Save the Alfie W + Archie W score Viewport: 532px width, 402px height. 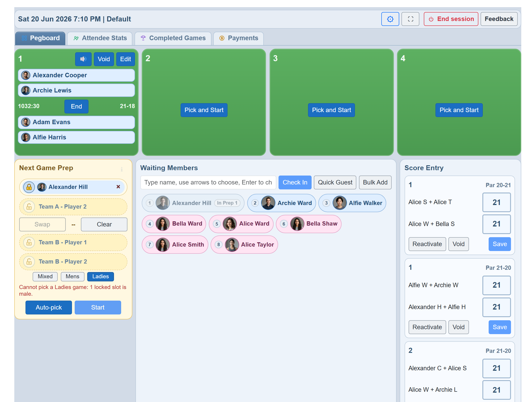coord(500,327)
